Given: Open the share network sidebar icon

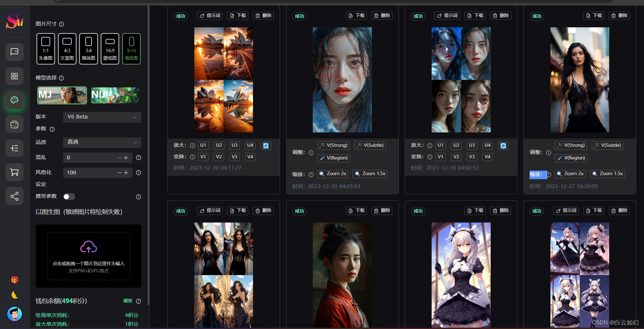Looking at the screenshot, I should click(14, 196).
